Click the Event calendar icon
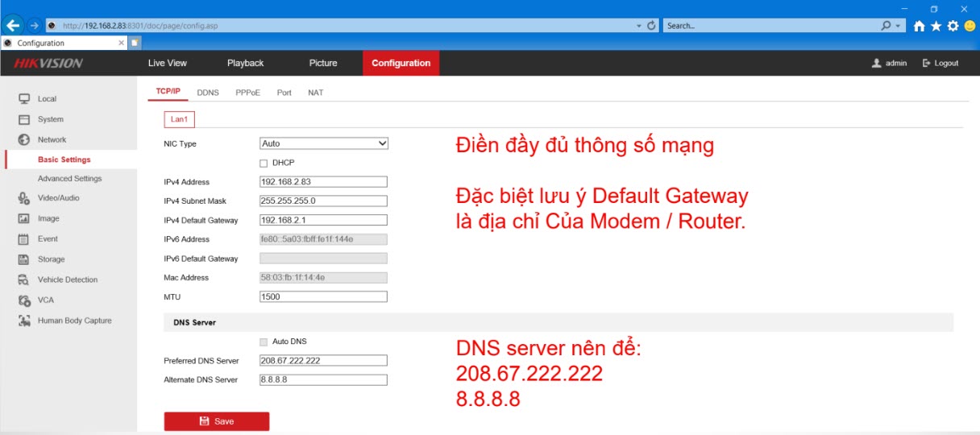 (24, 239)
